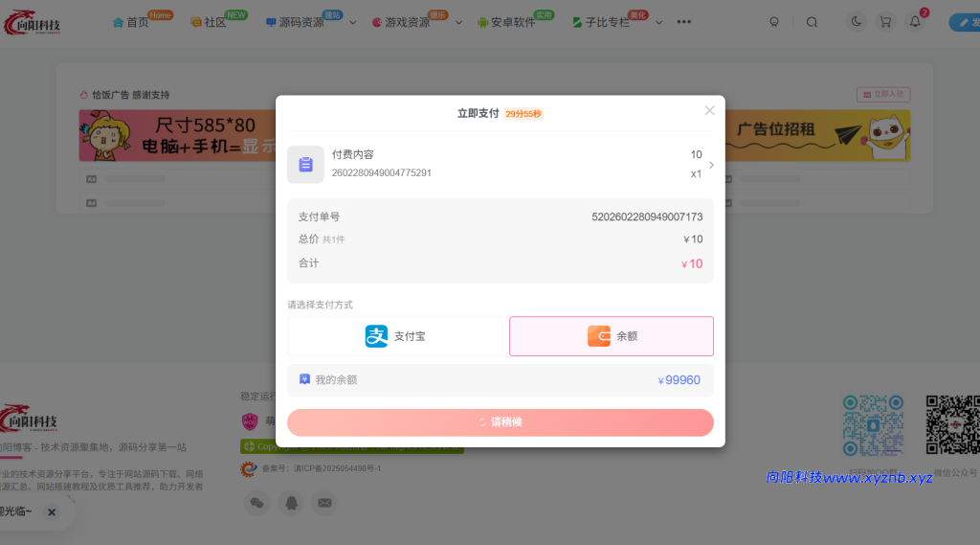
Task: Click the footer WeChat icon
Action: [256, 503]
